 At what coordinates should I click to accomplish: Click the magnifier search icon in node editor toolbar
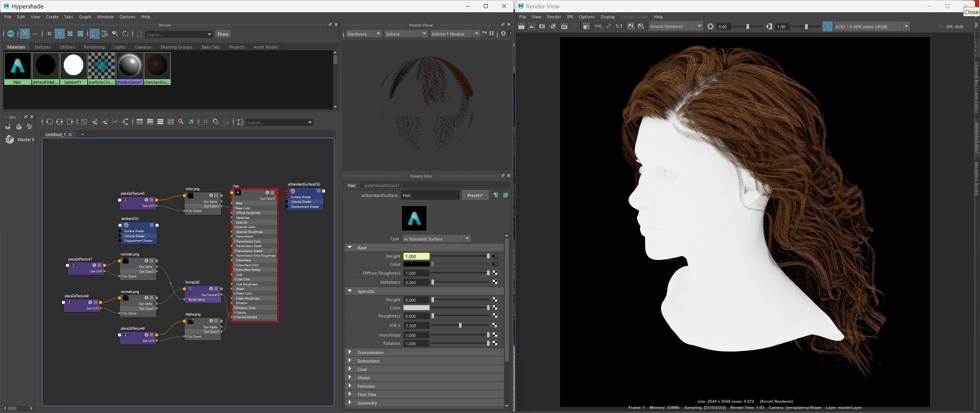(x=181, y=122)
